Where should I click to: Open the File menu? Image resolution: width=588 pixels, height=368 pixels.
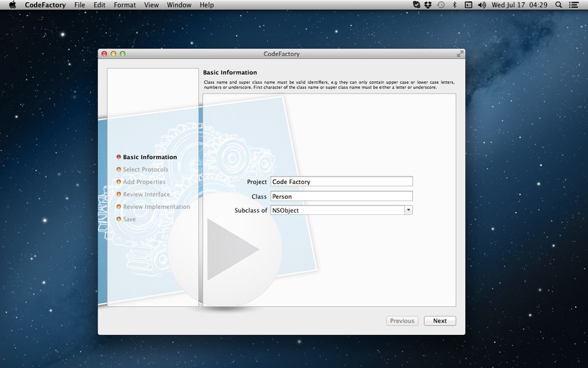point(79,5)
